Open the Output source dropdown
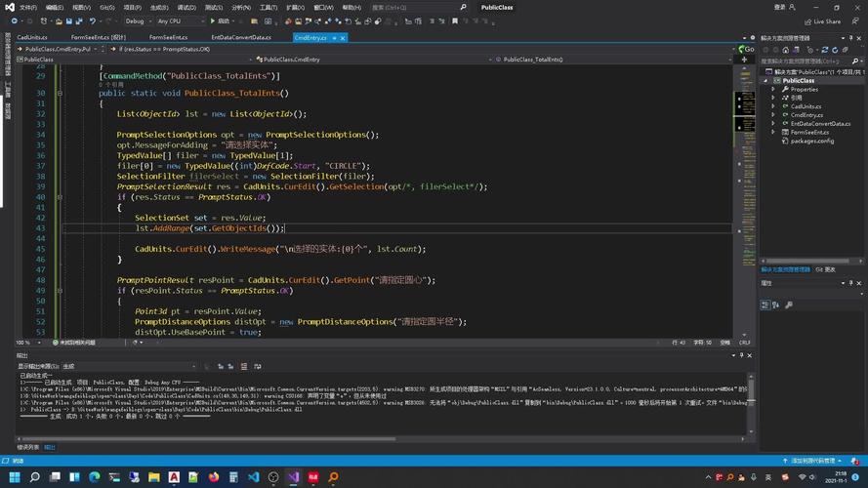The image size is (868, 488). tap(129, 366)
